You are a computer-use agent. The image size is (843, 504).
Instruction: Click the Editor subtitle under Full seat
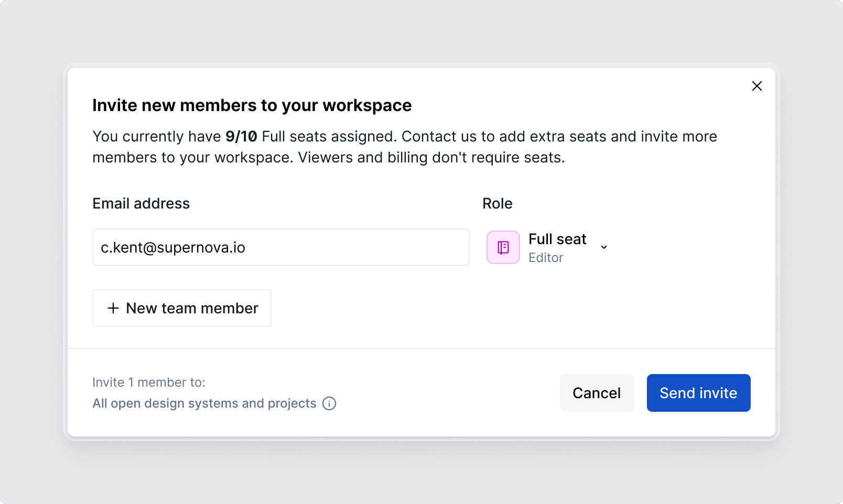pos(546,258)
